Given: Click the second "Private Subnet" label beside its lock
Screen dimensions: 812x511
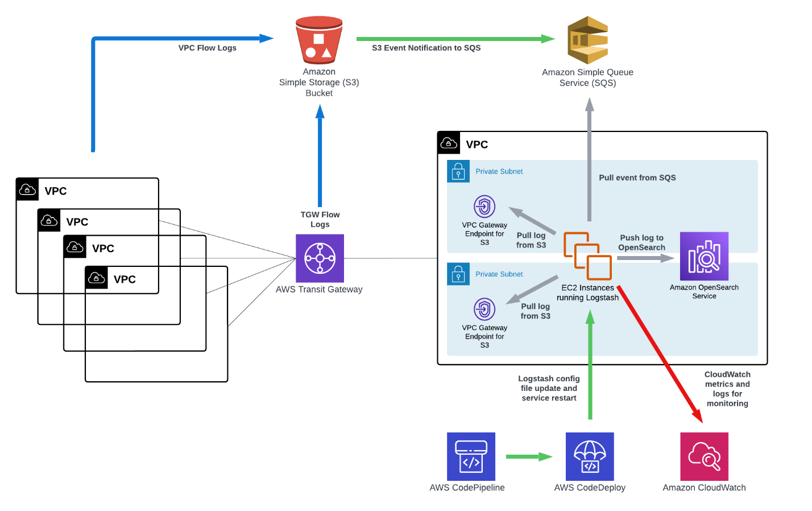Looking at the screenshot, I should pyautogui.click(x=499, y=274).
